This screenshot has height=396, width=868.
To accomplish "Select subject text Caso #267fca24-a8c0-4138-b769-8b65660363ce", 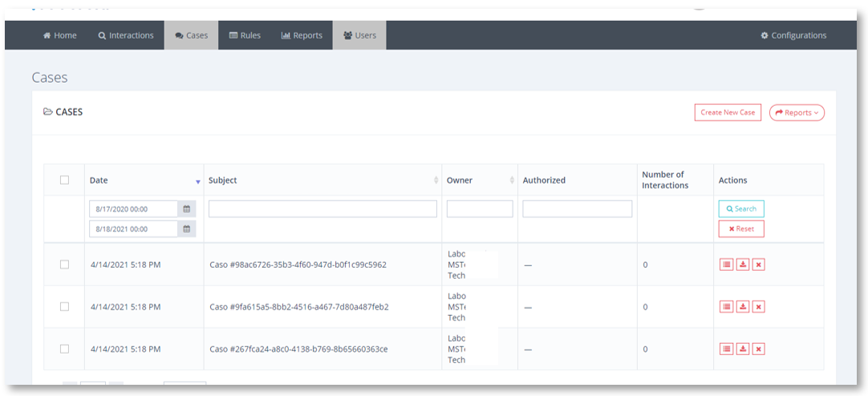I will pos(298,349).
